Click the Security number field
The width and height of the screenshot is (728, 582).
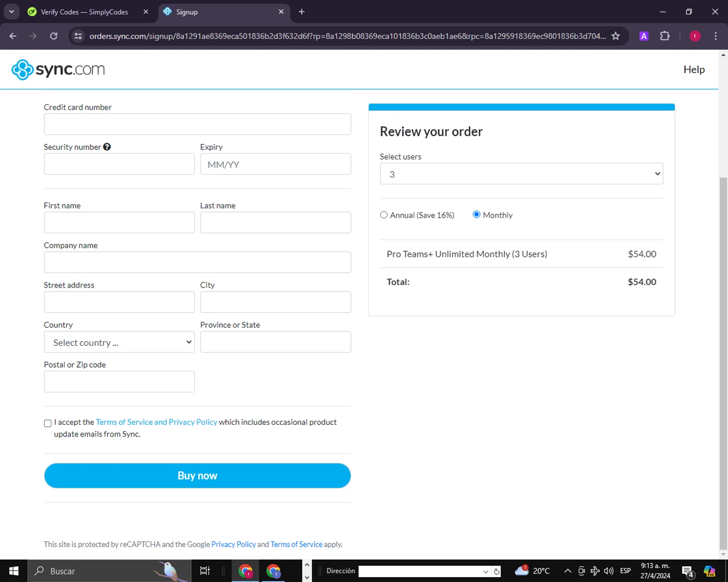point(119,164)
